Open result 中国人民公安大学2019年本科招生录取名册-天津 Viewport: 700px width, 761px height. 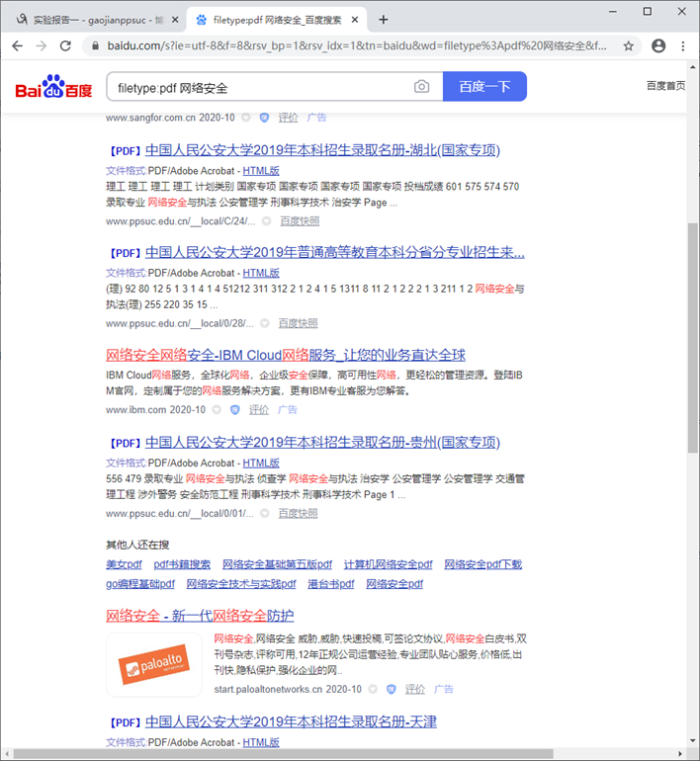coord(291,722)
